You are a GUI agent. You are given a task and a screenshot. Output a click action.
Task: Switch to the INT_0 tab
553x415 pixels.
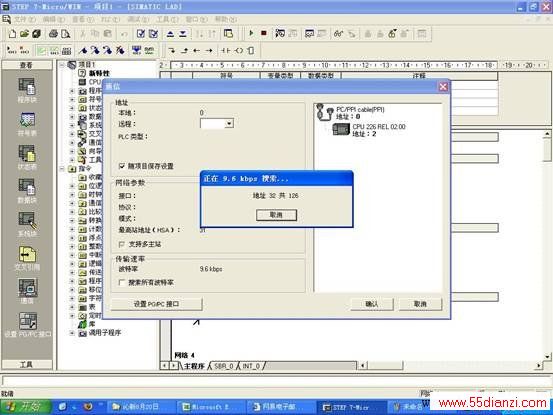click(251, 366)
